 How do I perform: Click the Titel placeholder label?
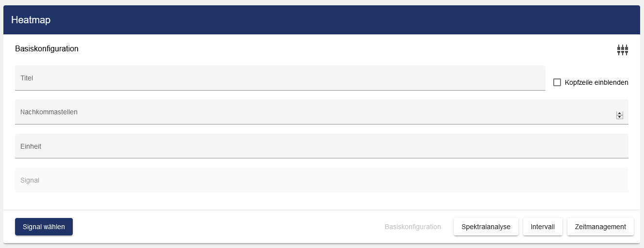click(27, 78)
